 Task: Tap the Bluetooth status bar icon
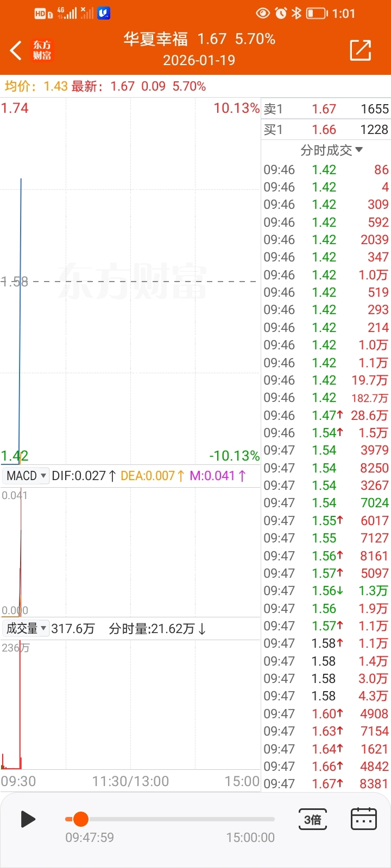(x=296, y=13)
